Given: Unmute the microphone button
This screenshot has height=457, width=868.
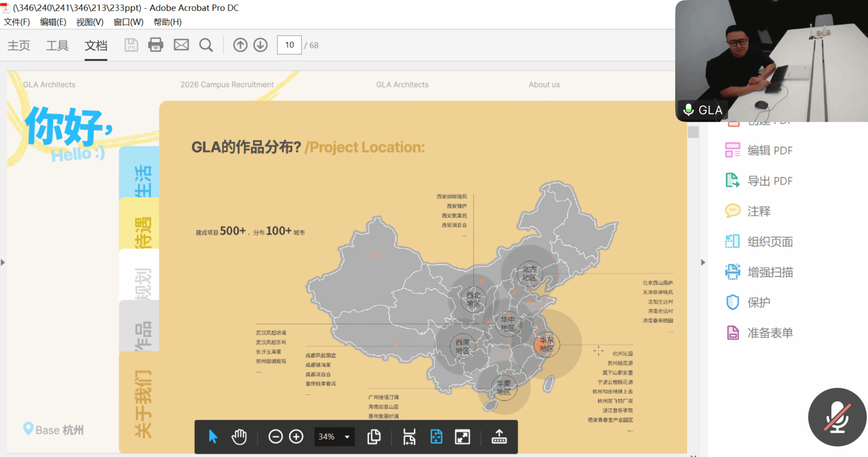Looking at the screenshot, I should pyautogui.click(x=837, y=417).
